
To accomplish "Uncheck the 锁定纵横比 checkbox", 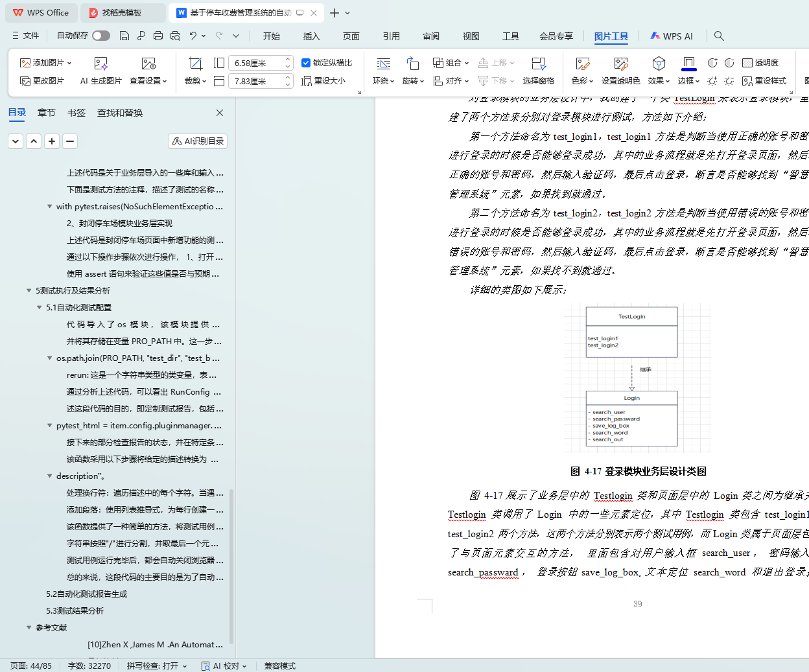I will [x=306, y=63].
